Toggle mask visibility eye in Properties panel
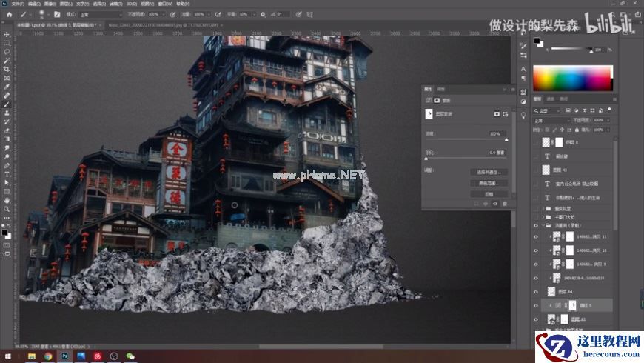Screen dimensions: 644x363 pos(495,204)
